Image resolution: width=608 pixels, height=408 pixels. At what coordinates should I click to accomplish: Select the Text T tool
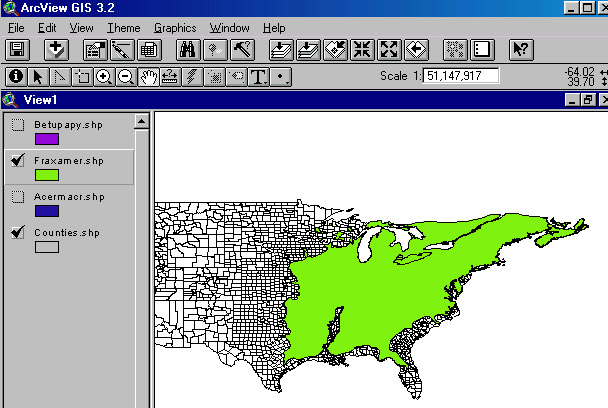coord(259,76)
